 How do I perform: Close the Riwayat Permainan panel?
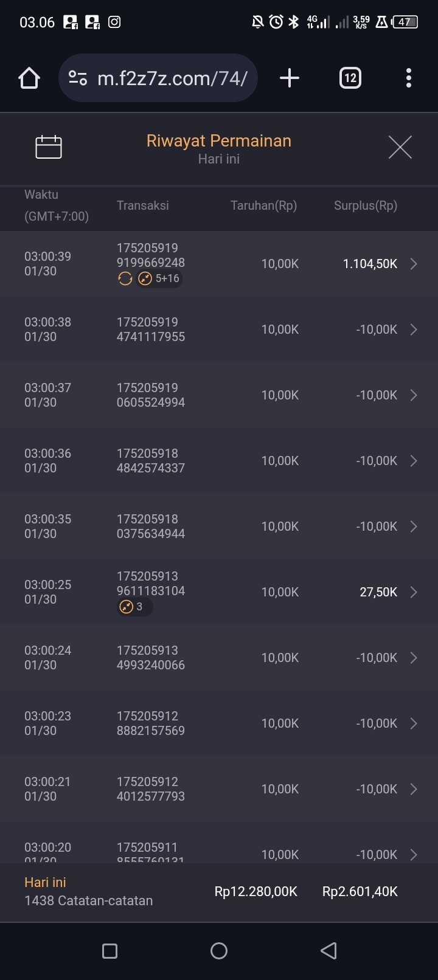point(400,147)
